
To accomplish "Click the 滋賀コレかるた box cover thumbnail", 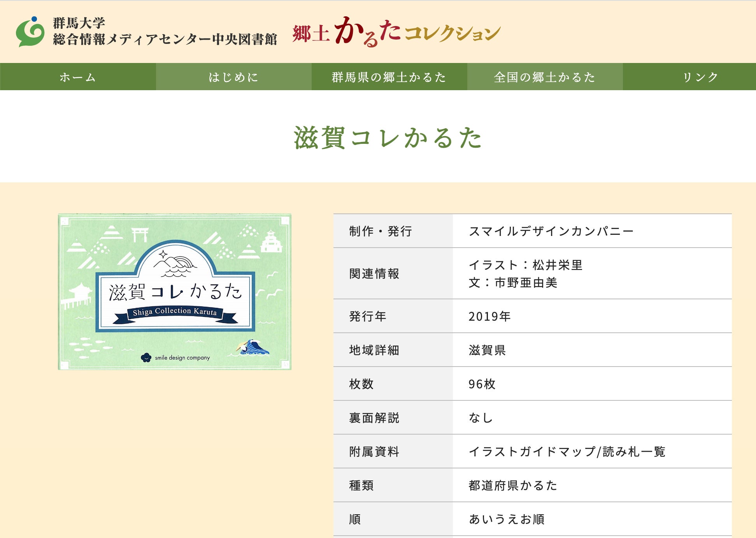I will tap(175, 292).
